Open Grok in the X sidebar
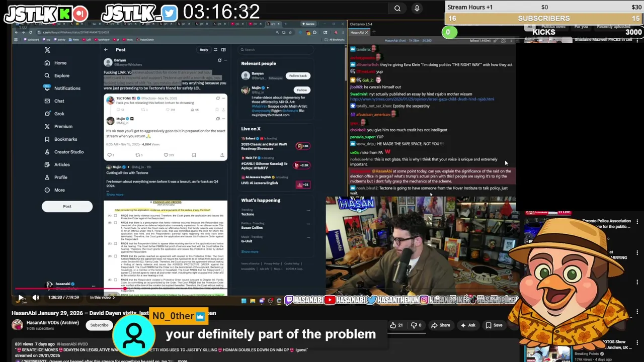The height and width of the screenshot is (362, 644). pos(54,114)
